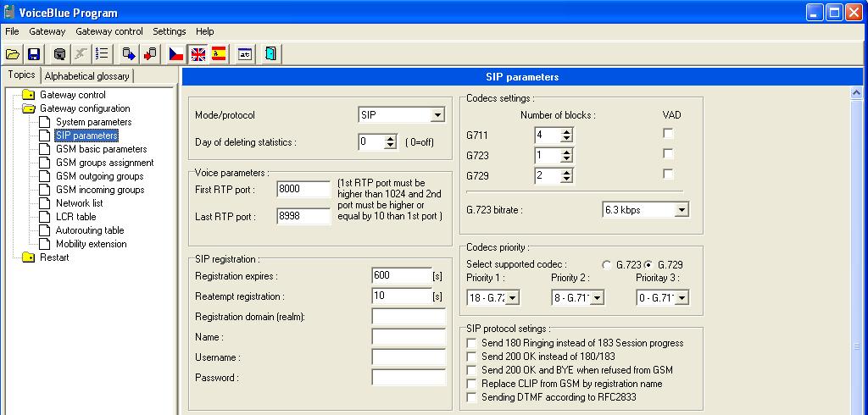Open the Priority 1 codec dropdown

click(x=512, y=297)
